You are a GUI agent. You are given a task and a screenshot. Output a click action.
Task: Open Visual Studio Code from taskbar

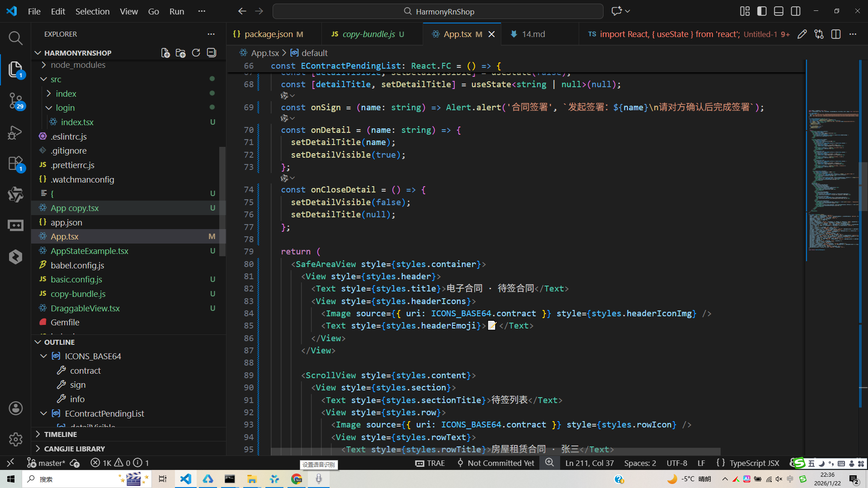pos(186,479)
